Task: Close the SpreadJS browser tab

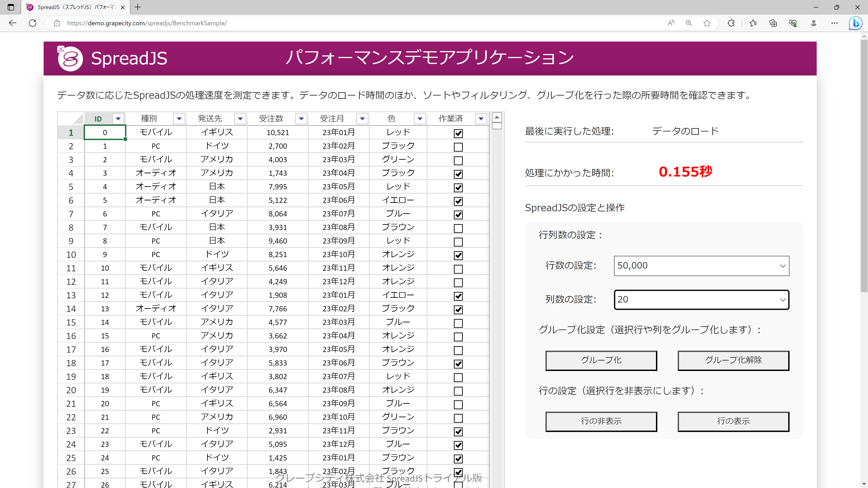Action: coord(123,7)
